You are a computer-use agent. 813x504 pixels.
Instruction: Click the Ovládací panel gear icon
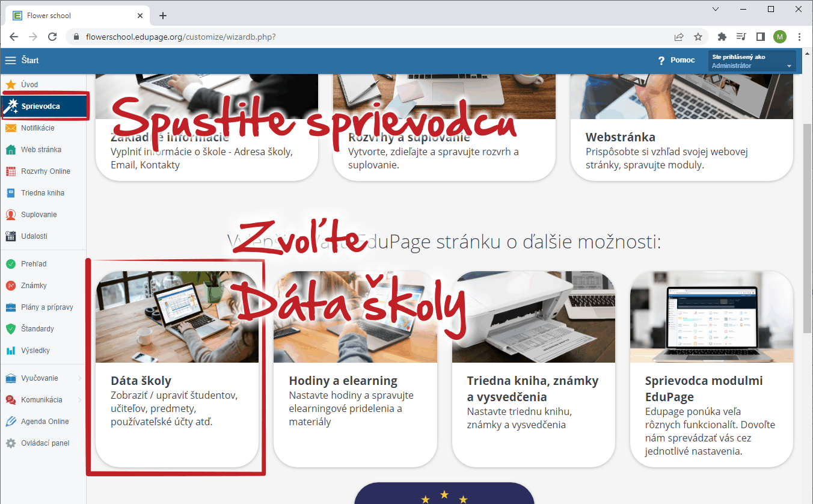(11, 443)
